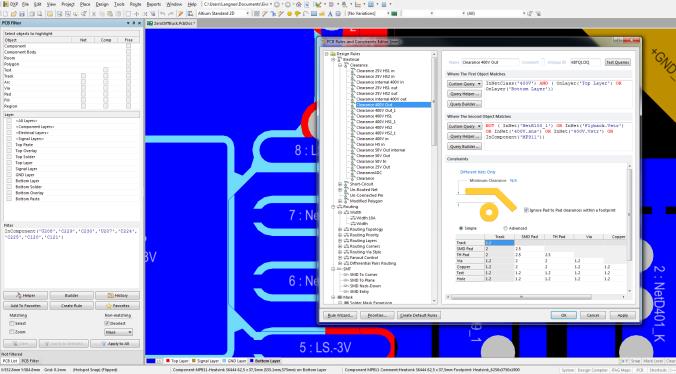
Task: Click the blue Bottom Layer color swatch
Action: tap(252, 361)
